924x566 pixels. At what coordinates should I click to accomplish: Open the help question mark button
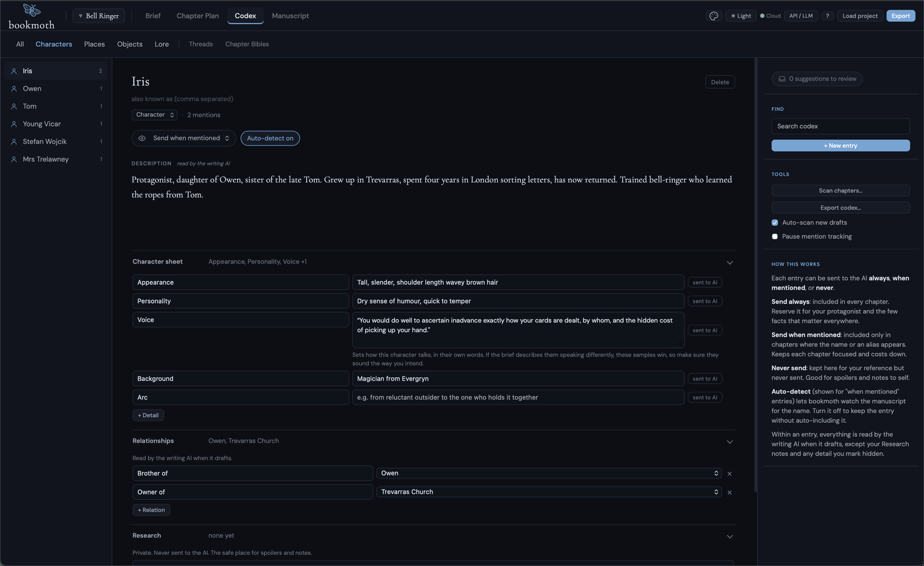pyautogui.click(x=828, y=16)
